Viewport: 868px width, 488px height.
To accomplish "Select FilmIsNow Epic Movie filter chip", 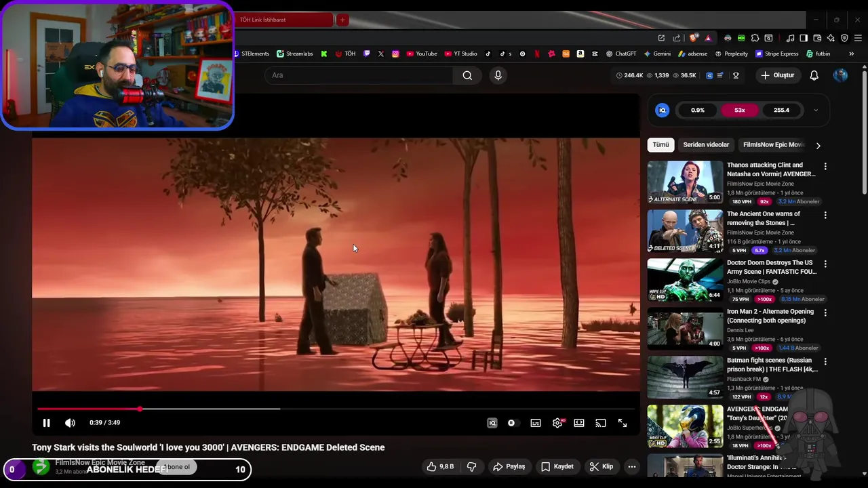I will point(773,144).
